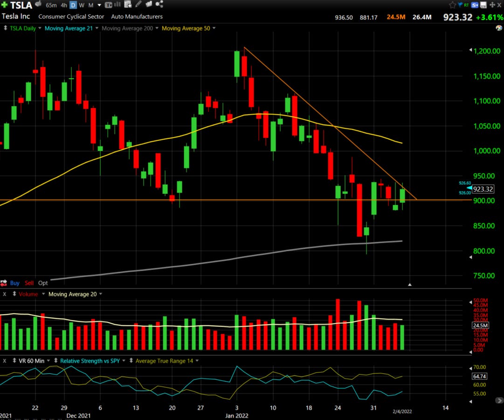Screen dimensions: 504x420
Task: Click the save floppy disk icon
Action: click(x=483, y=5)
